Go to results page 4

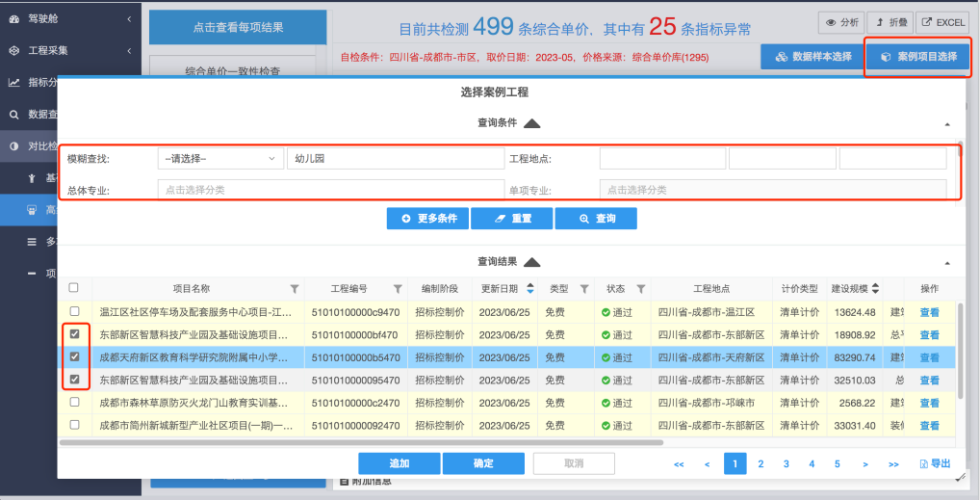(x=812, y=463)
